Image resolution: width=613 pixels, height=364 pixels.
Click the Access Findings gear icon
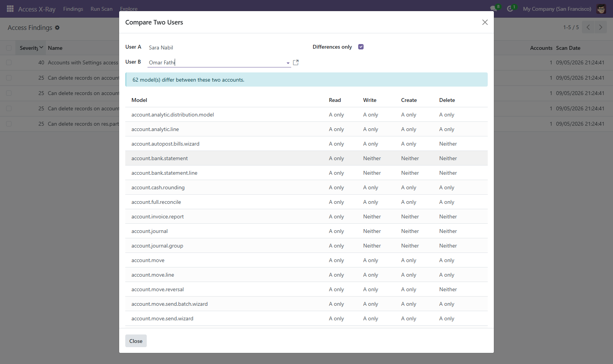pos(57,28)
